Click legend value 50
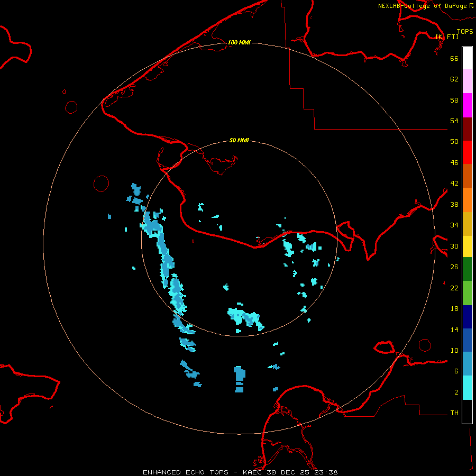Image resolution: width=476 pixels, height=476 pixels. (x=454, y=141)
